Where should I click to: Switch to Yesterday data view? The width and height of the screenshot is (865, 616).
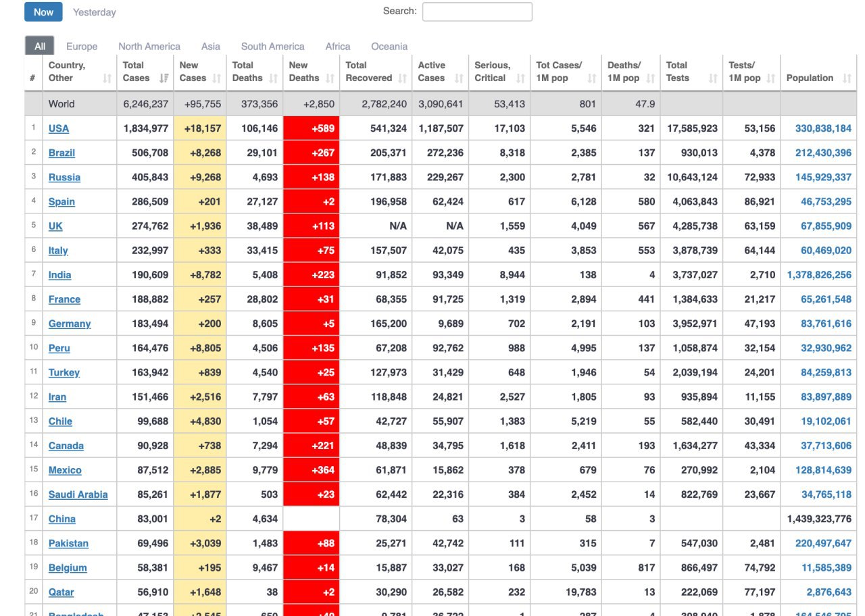pyautogui.click(x=95, y=12)
